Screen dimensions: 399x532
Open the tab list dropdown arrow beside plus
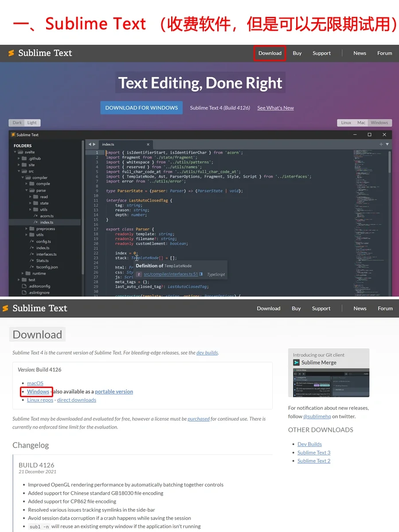coord(387,144)
